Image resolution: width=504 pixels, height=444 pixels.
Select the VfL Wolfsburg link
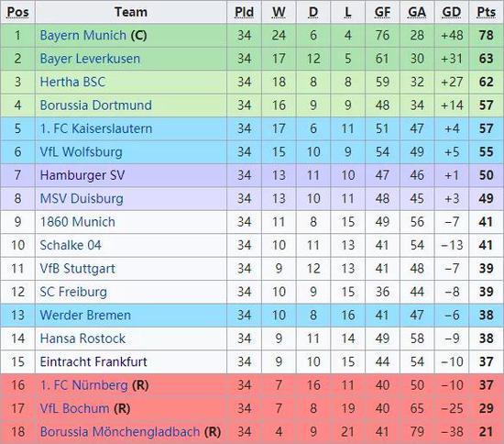[81, 152]
